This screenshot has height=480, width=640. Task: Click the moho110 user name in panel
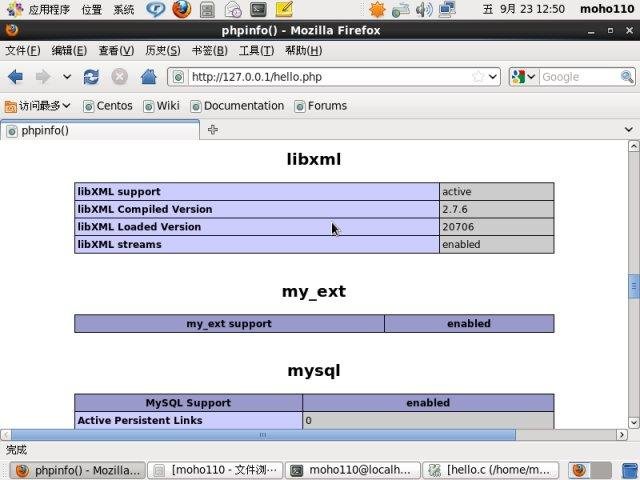pyautogui.click(x=607, y=9)
